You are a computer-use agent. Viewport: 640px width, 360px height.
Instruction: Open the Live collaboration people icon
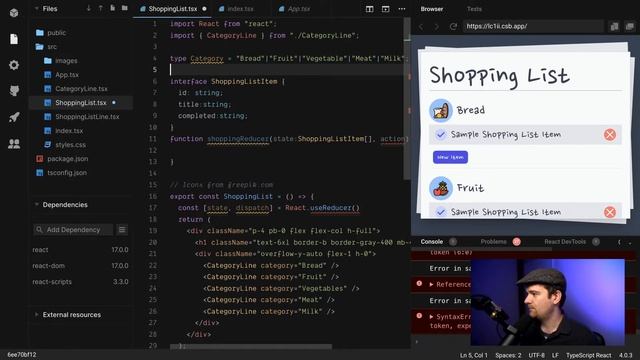(x=14, y=144)
